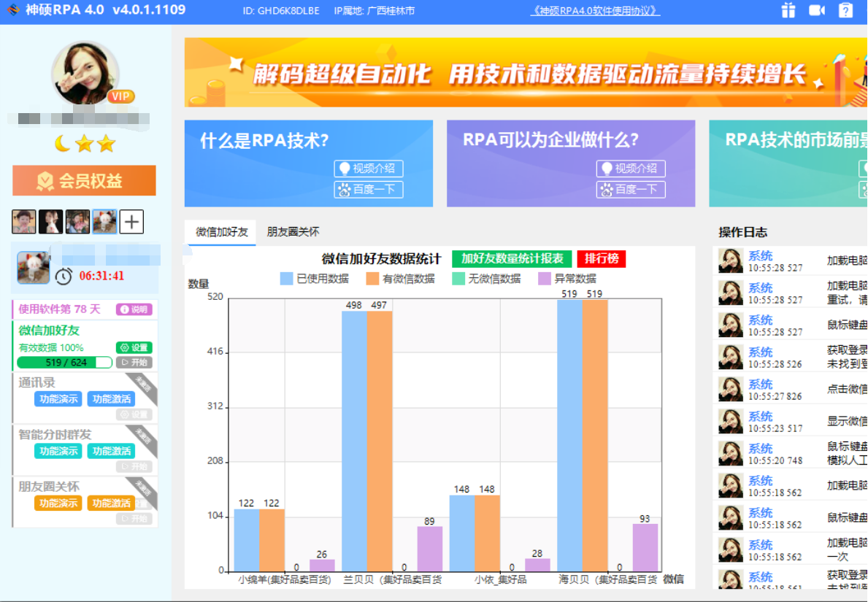Open 百度一下 under RPA可以为企业做什么
This screenshot has width=868, height=602.
click(631, 190)
